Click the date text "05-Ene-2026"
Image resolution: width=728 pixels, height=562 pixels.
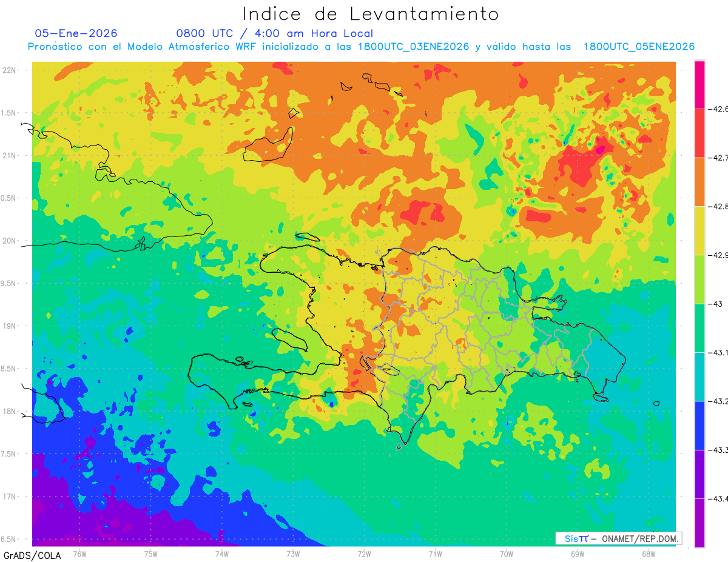tap(76, 33)
